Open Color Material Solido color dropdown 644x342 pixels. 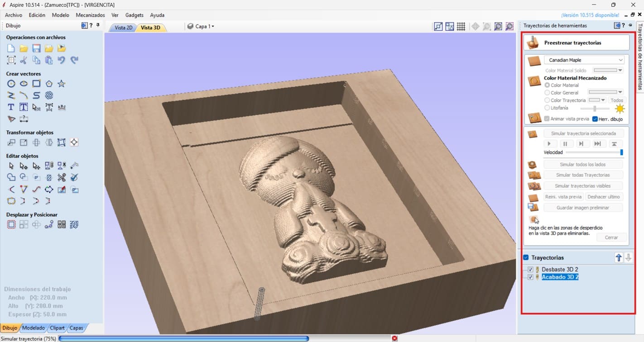[x=608, y=71]
